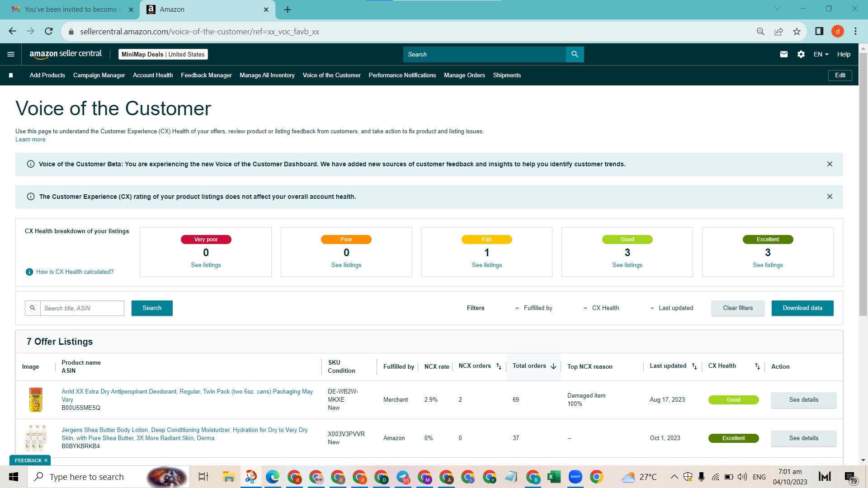This screenshot has height=488, width=868.
Task: Open Feedback Manager
Action: (x=206, y=75)
